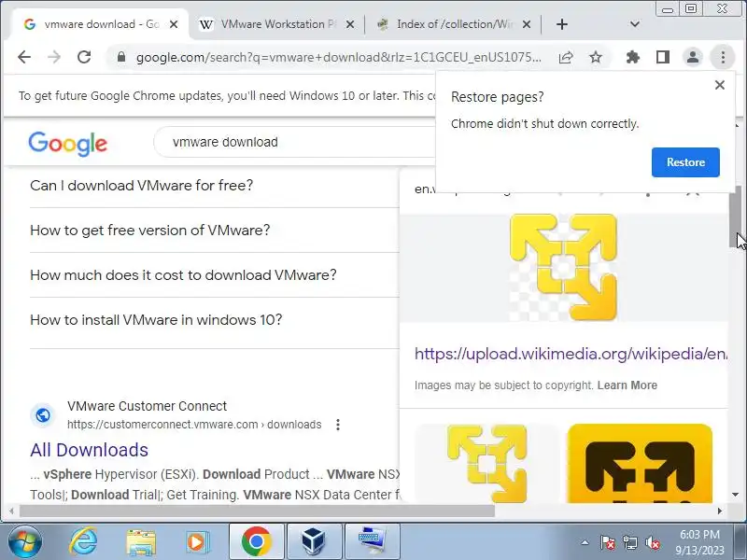Expand Can I download VMware for free?
This screenshot has width=747, height=560.
pos(215,185)
